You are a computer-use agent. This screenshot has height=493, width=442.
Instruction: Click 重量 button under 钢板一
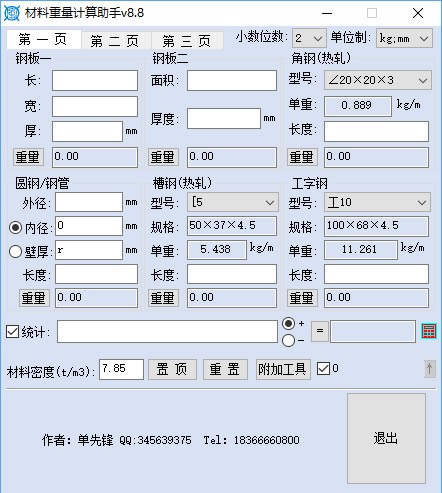click(28, 157)
